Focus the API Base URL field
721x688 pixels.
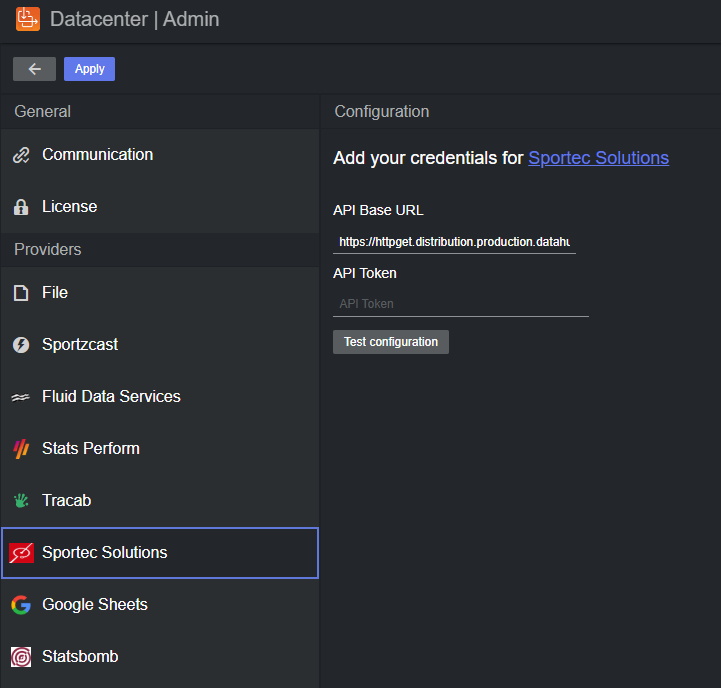(x=454, y=242)
